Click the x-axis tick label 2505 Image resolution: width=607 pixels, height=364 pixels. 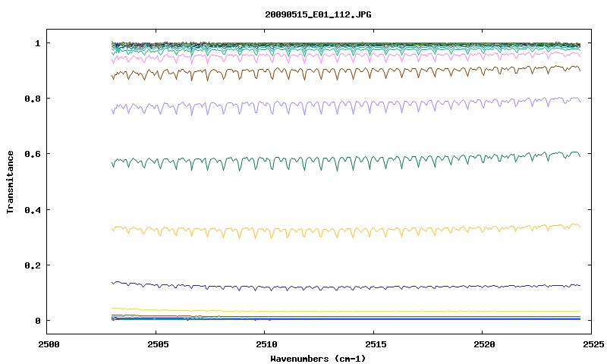click(x=158, y=344)
